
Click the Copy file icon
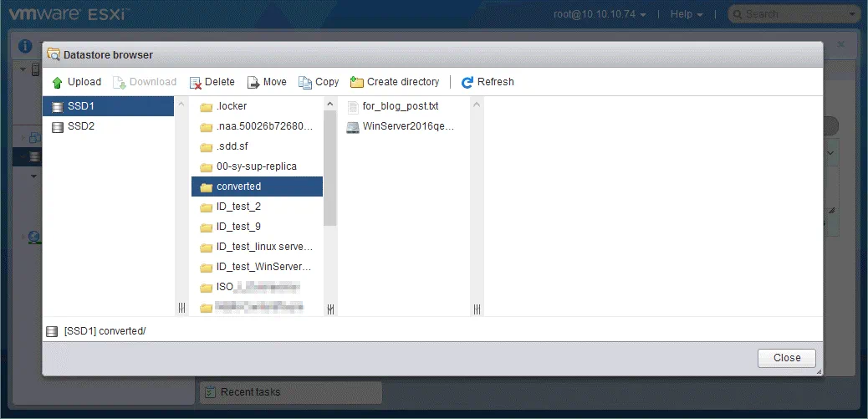(305, 82)
